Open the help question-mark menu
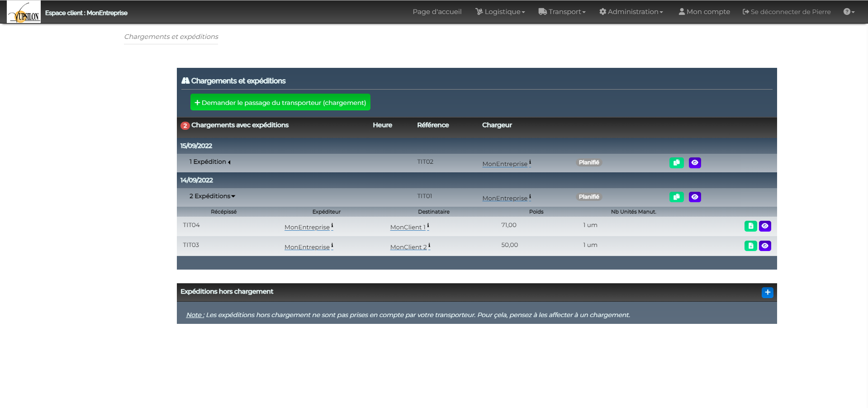 [x=849, y=12]
